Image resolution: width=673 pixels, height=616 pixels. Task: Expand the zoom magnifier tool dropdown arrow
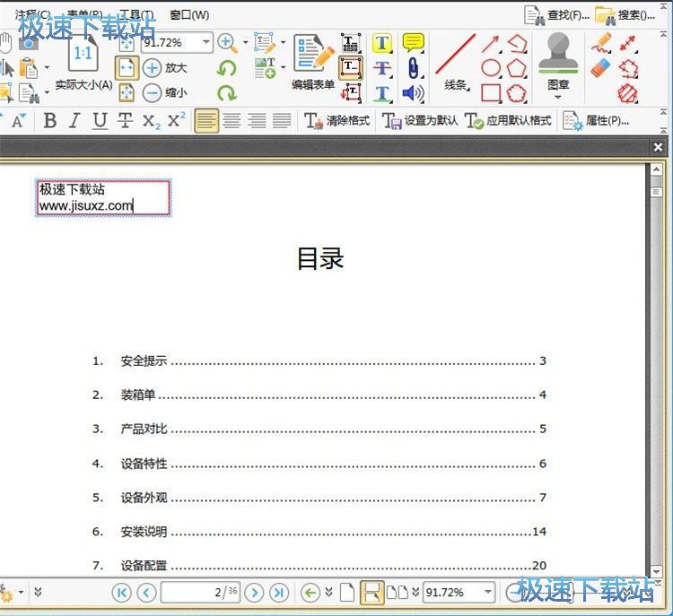(x=246, y=42)
